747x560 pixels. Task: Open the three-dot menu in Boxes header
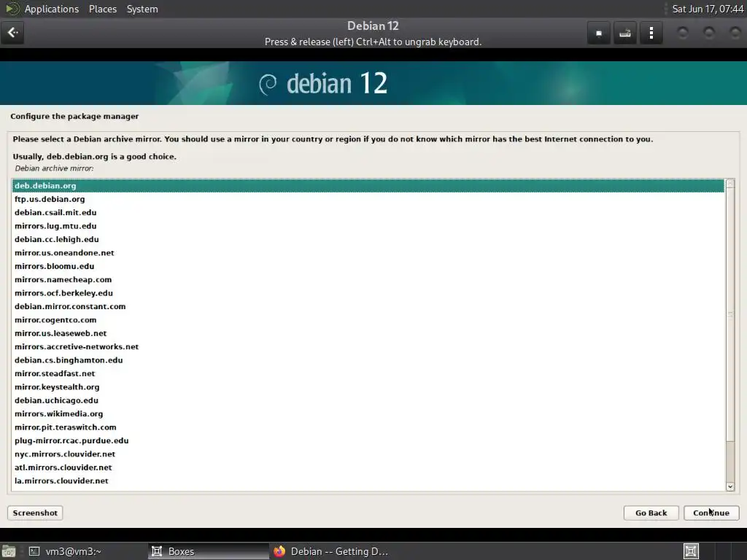tap(651, 34)
